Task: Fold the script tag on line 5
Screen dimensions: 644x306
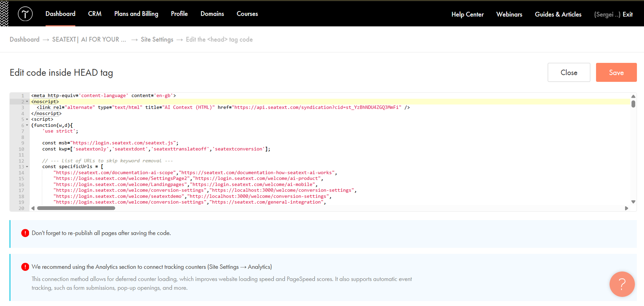Action: pos(27,119)
